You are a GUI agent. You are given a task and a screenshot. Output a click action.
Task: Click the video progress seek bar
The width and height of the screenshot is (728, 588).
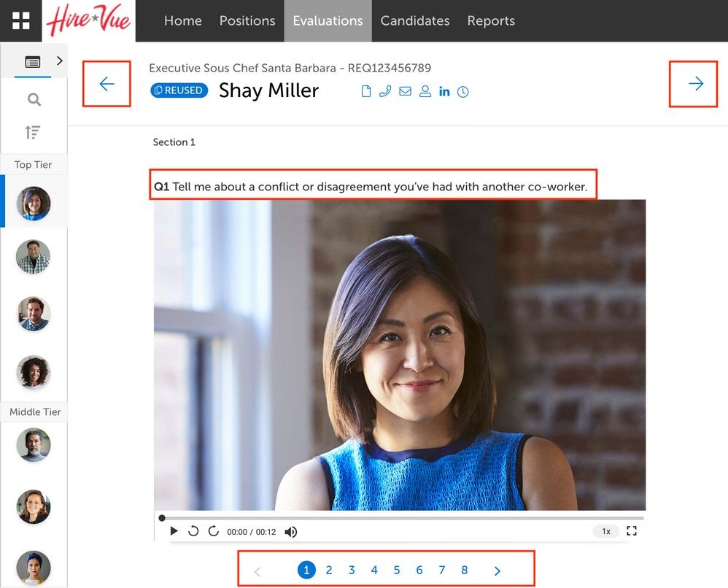tap(401, 518)
